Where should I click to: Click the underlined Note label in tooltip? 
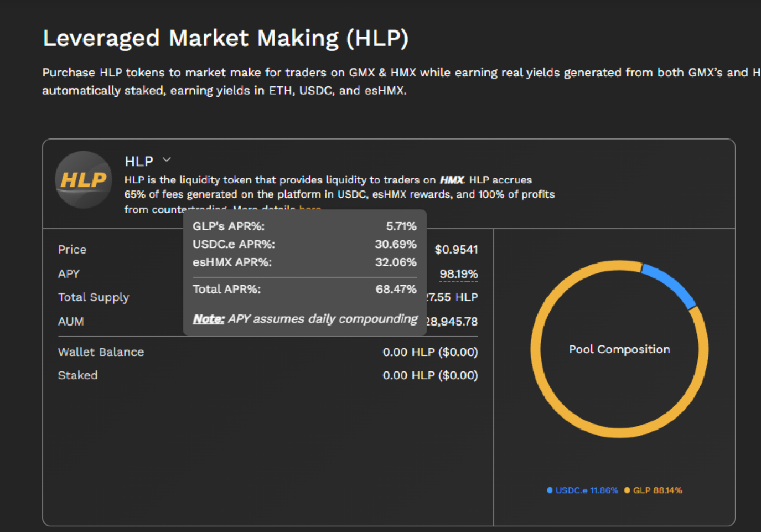(208, 319)
